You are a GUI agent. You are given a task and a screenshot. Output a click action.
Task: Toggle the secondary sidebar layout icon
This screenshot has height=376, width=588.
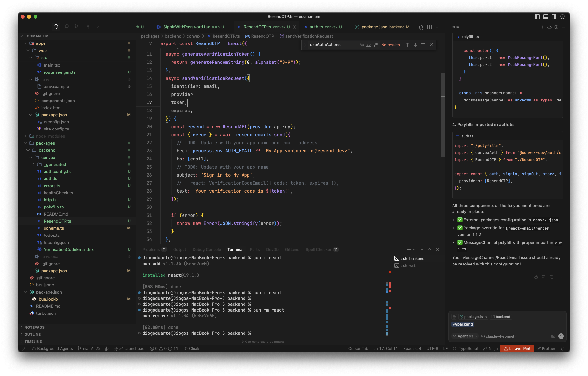pyautogui.click(x=554, y=17)
